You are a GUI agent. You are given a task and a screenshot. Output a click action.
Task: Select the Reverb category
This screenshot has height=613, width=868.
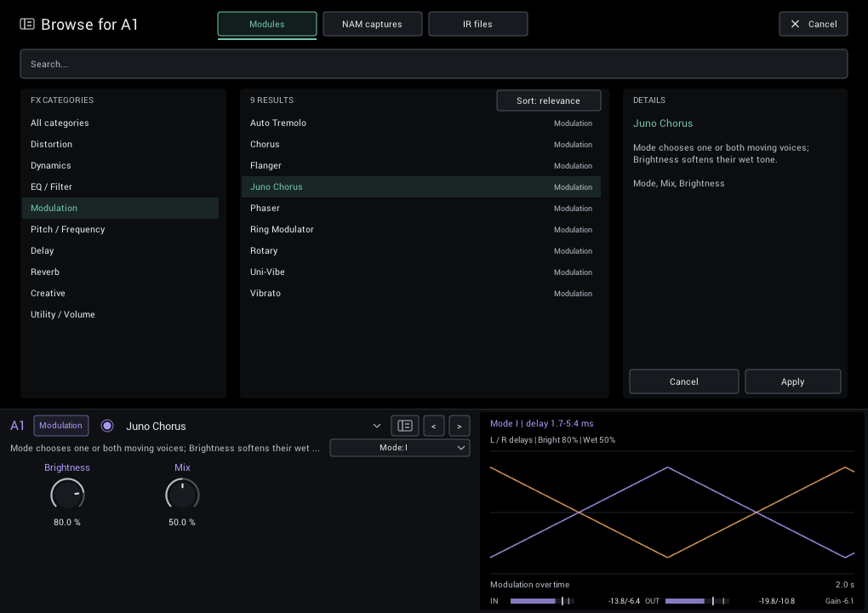click(120, 272)
